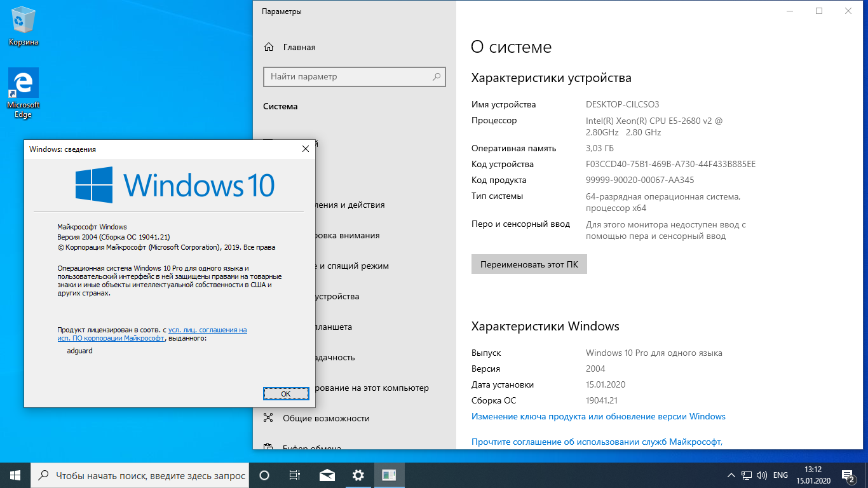Maximize the Параметры window

point(819,11)
